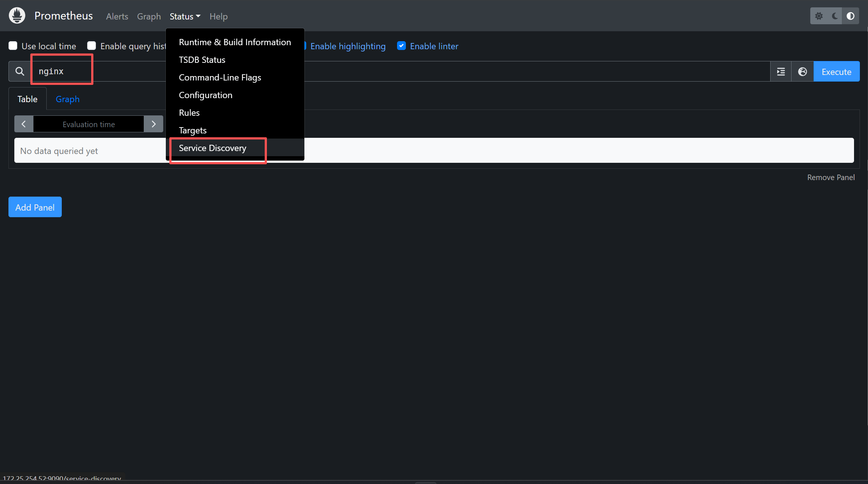Click the No data queried yet message
The height and width of the screenshot is (484, 868).
coord(59,151)
